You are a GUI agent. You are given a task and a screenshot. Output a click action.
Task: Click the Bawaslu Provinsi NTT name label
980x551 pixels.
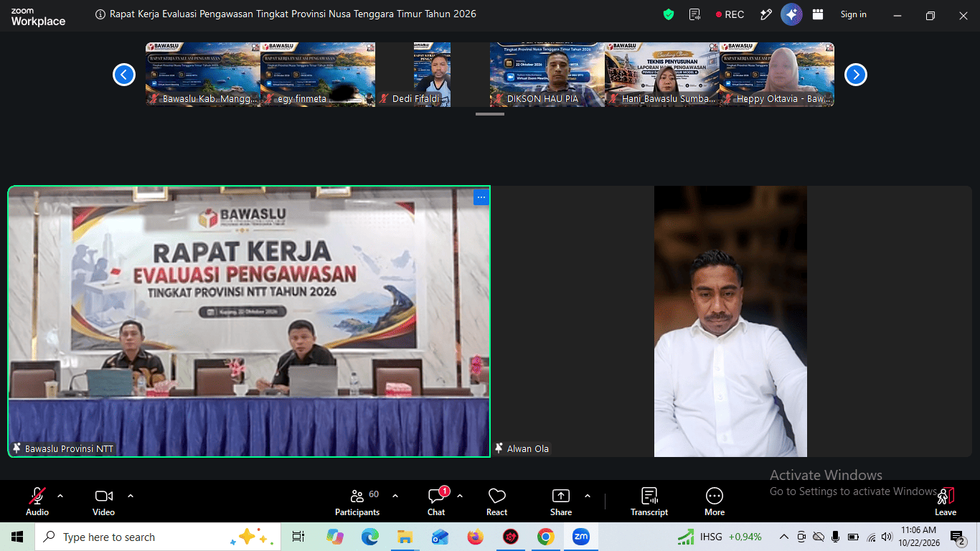(69, 449)
